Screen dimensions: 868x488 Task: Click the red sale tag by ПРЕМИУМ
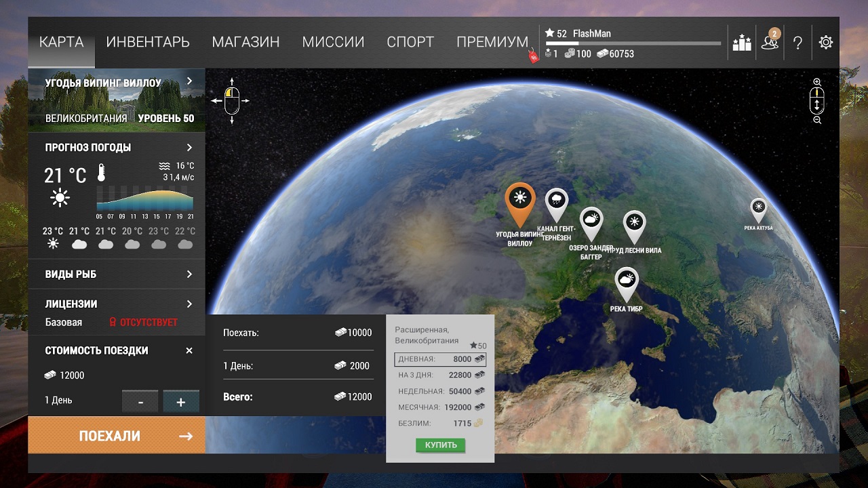coord(533,56)
